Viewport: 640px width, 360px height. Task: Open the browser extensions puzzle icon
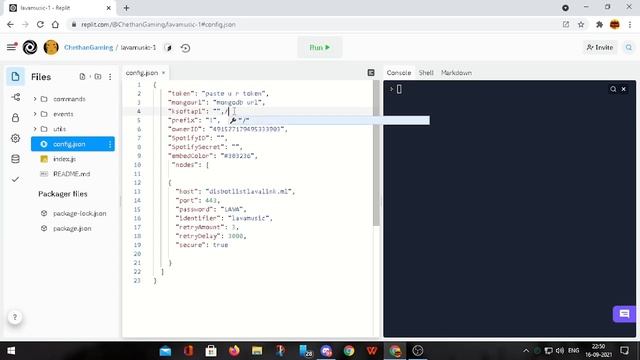pyautogui.click(x=599, y=24)
